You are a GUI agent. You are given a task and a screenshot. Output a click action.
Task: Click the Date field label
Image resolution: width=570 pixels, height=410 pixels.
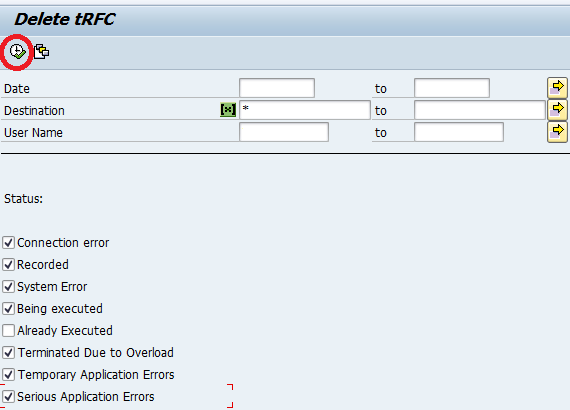[17, 89]
